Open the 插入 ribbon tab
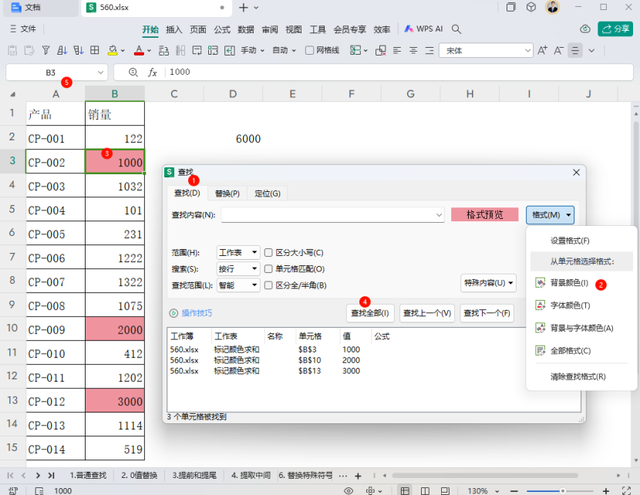Image resolution: width=640 pixels, height=495 pixels. [x=174, y=29]
